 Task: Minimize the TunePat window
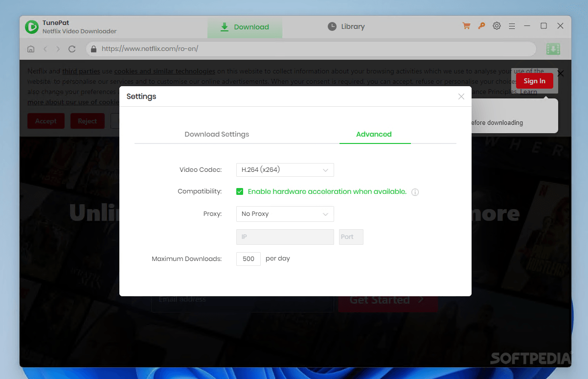point(527,26)
